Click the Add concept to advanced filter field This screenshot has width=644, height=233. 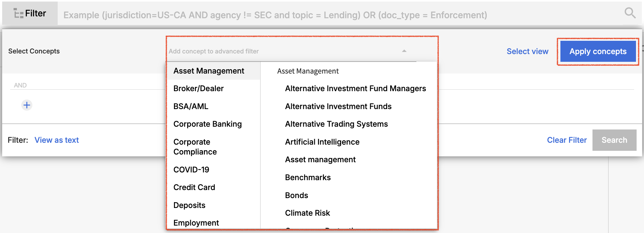point(284,51)
